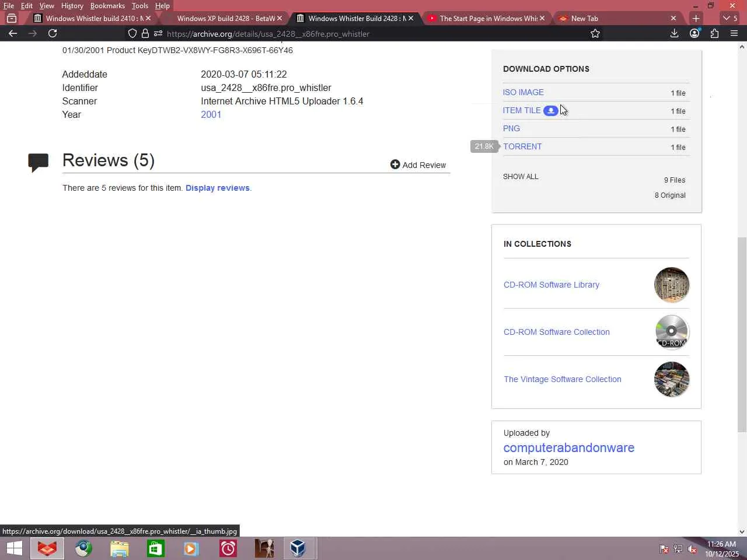Screen dimensions: 747x560
Task: Bookmark this page with the star icon
Action: (595, 34)
